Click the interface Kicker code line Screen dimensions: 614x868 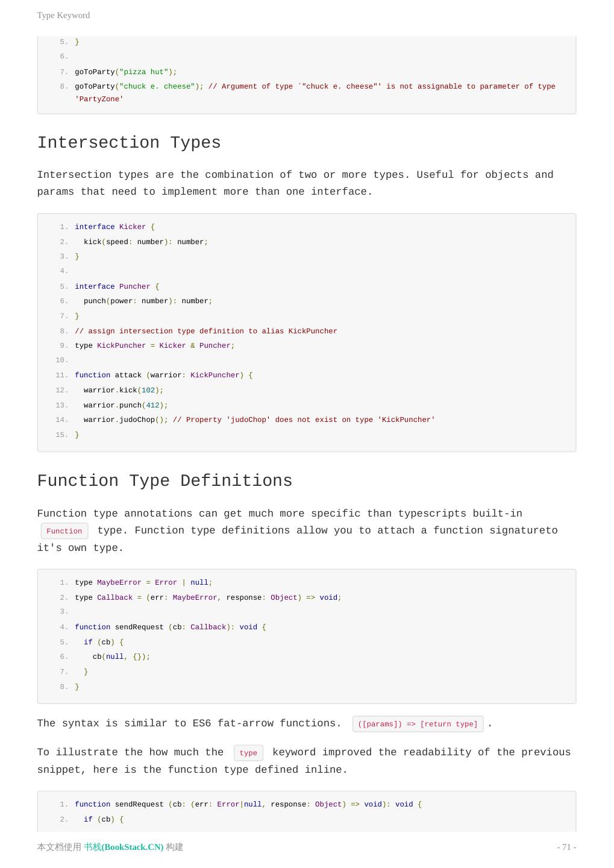point(114,227)
